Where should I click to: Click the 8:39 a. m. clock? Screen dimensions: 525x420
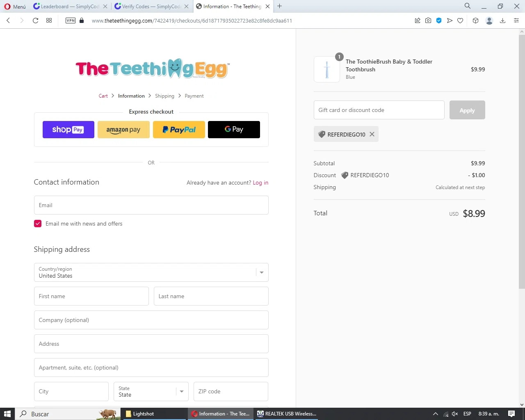tap(488, 414)
